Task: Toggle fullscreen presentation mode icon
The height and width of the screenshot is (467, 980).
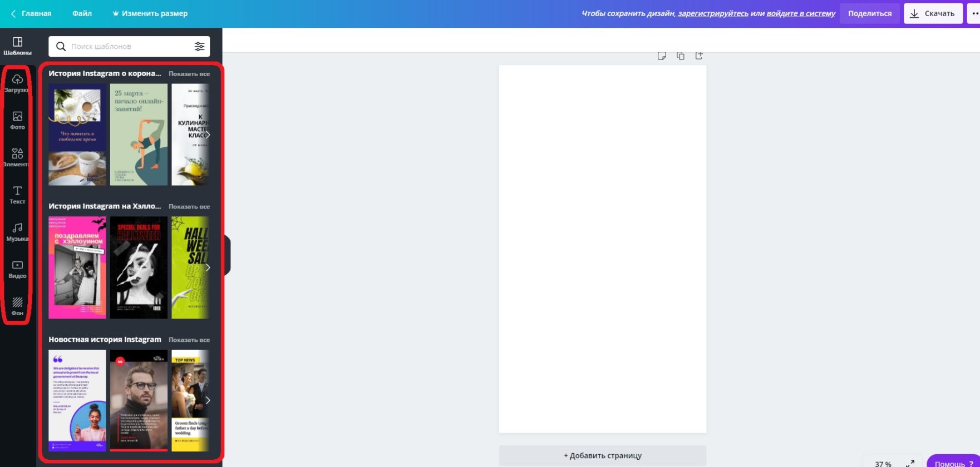Action: 910,463
